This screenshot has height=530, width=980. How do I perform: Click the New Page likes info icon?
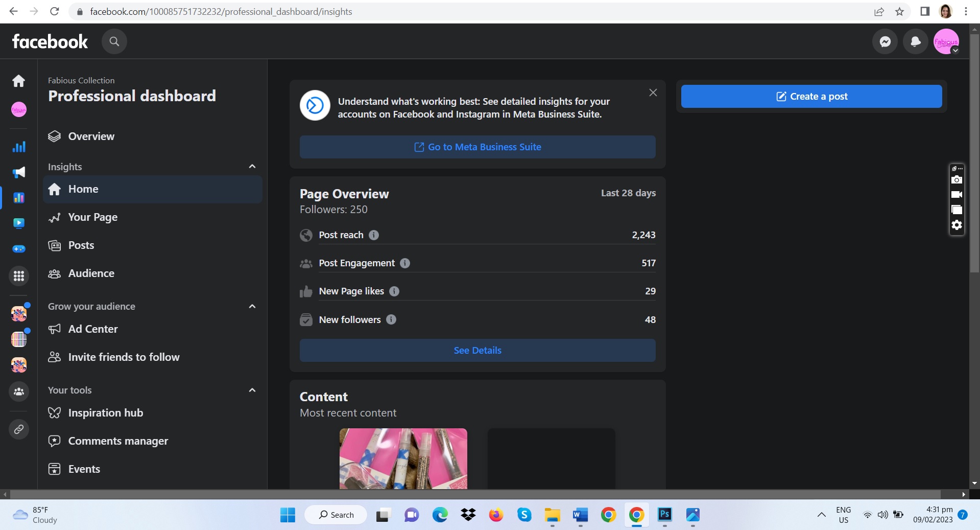point(394,291)
